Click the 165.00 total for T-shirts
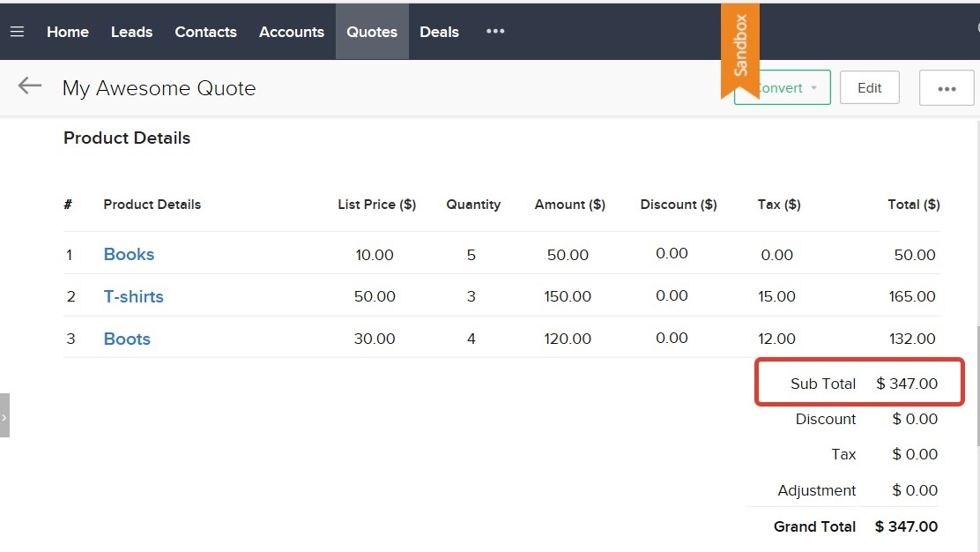The height and width of the screenshot is (552, 980). coord(912,296)
